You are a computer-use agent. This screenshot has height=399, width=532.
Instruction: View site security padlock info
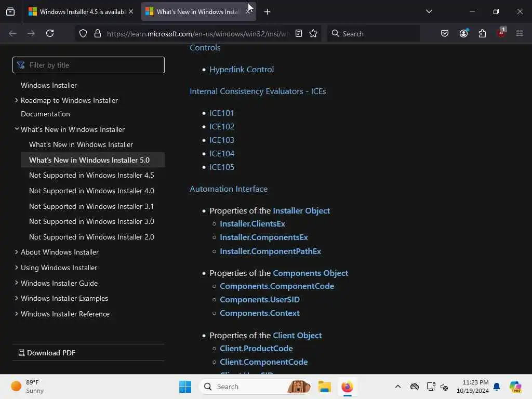98,33
